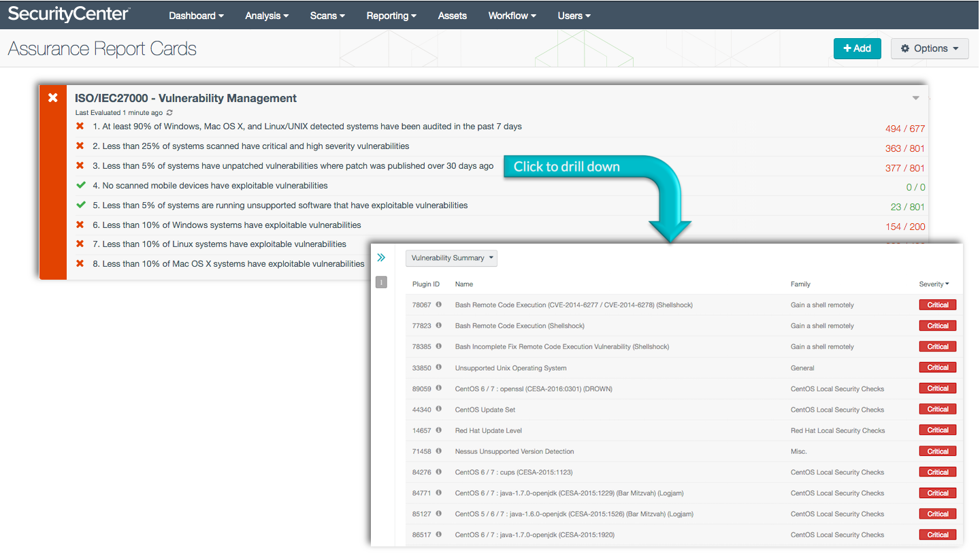The height and width of the screenshot is (558, 980).
Task: Drill into the 377 / 801 unpatched result
Action: coord(905,168)
